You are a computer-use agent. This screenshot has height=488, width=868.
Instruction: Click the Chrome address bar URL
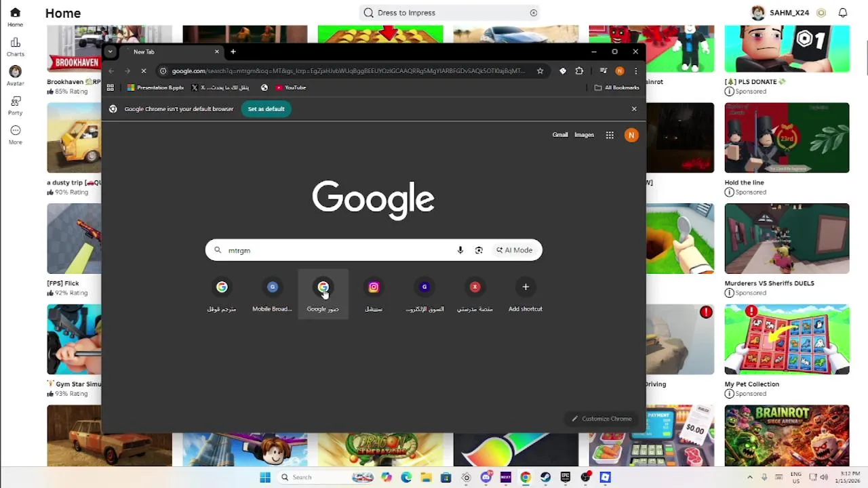[x=348, y=70]
